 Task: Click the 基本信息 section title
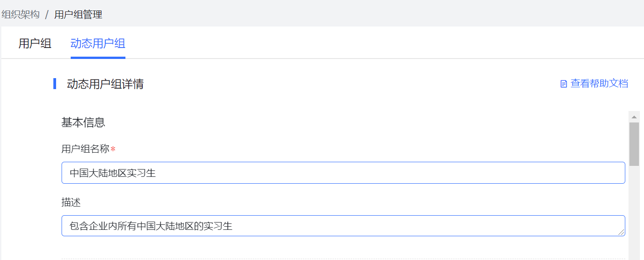(x=83, y=122)
